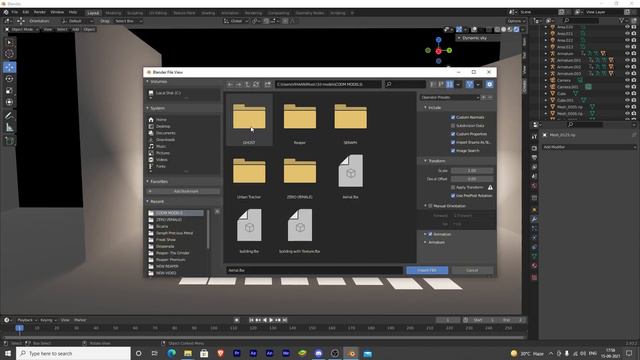Go back to previous folder in file browser

(231, 84)
